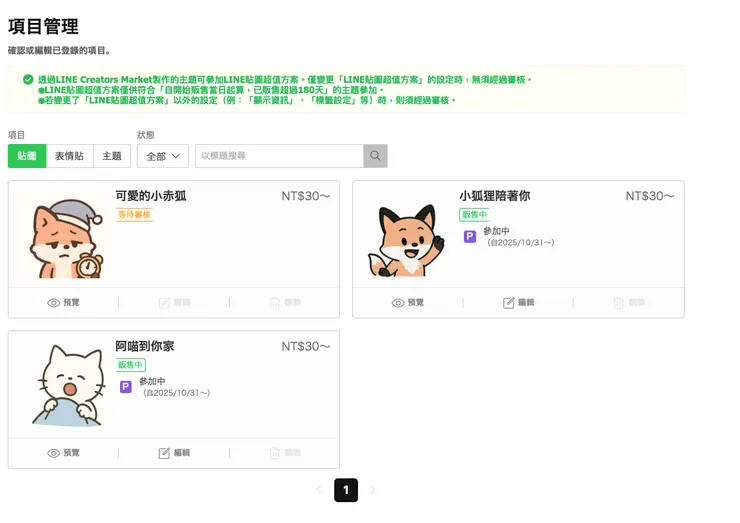Image resolution: width=740 pixels, height=523 pixels.
Task: Click the magnifier search button
Action: click(x=375, y=156)
